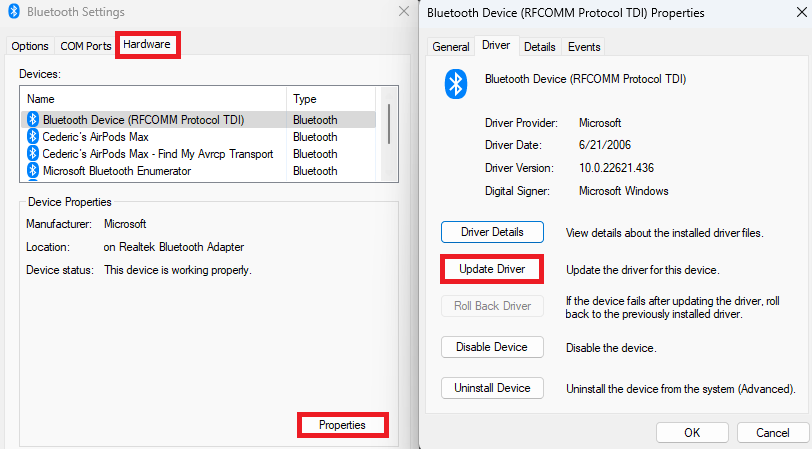Viewport: 812px width, 449px height.
Task: Go to the General tab
Action: (451, 47)
